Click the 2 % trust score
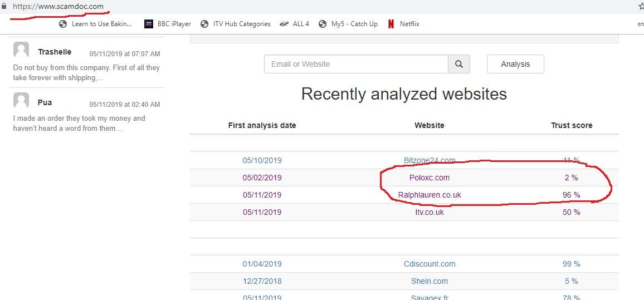This screenshot has width=644, height=300. (x=572, y=178)
